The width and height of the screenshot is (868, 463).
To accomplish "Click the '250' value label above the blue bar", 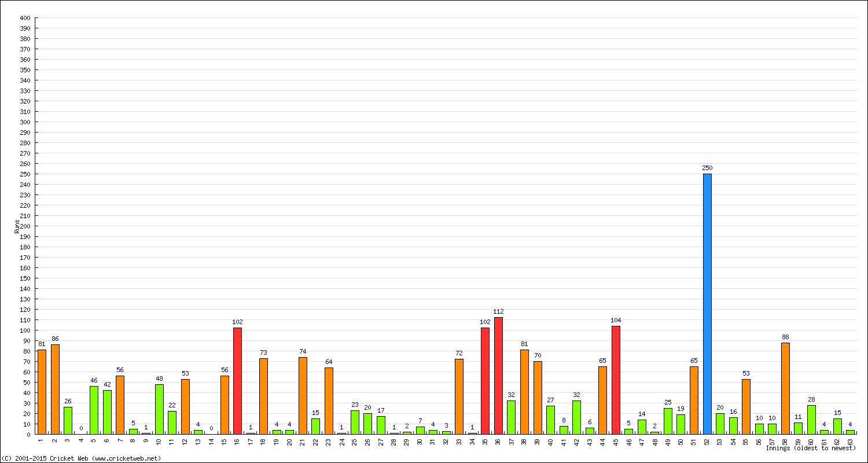I will (707, 168).
